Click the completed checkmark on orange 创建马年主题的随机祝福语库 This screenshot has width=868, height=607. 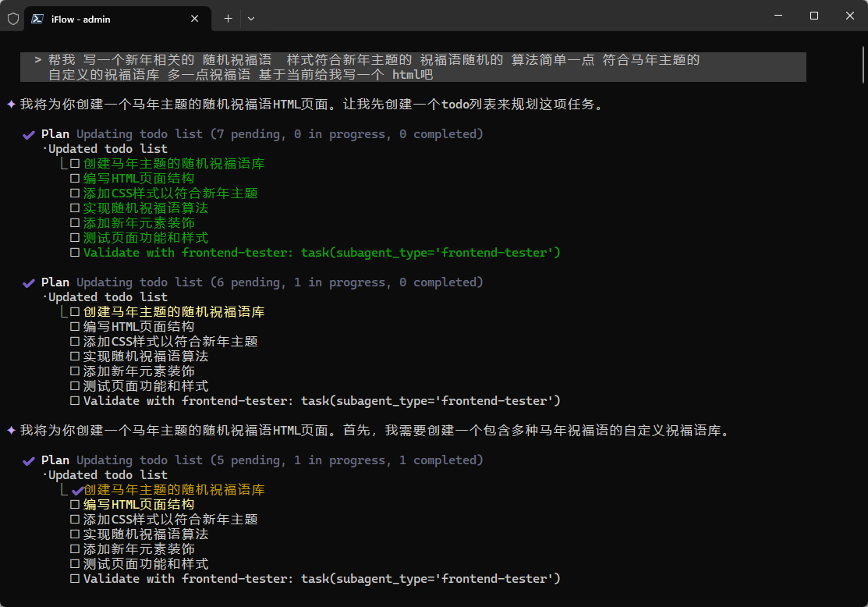coord(76,490)
